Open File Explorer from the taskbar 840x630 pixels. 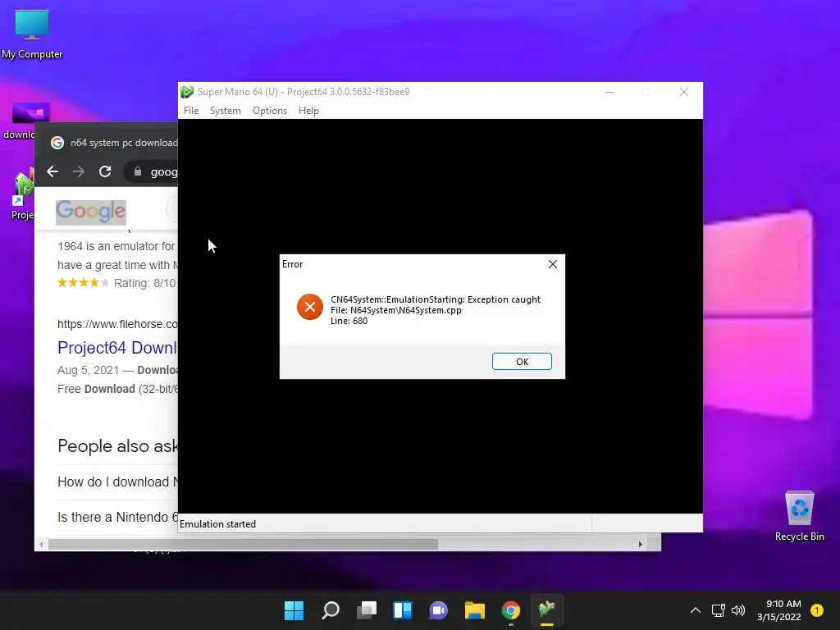tap(475, 610)
